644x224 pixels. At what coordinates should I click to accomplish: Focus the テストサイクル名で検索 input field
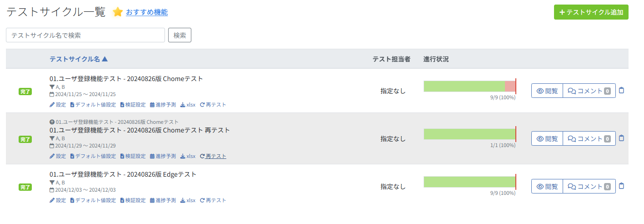tap(85, 35)
